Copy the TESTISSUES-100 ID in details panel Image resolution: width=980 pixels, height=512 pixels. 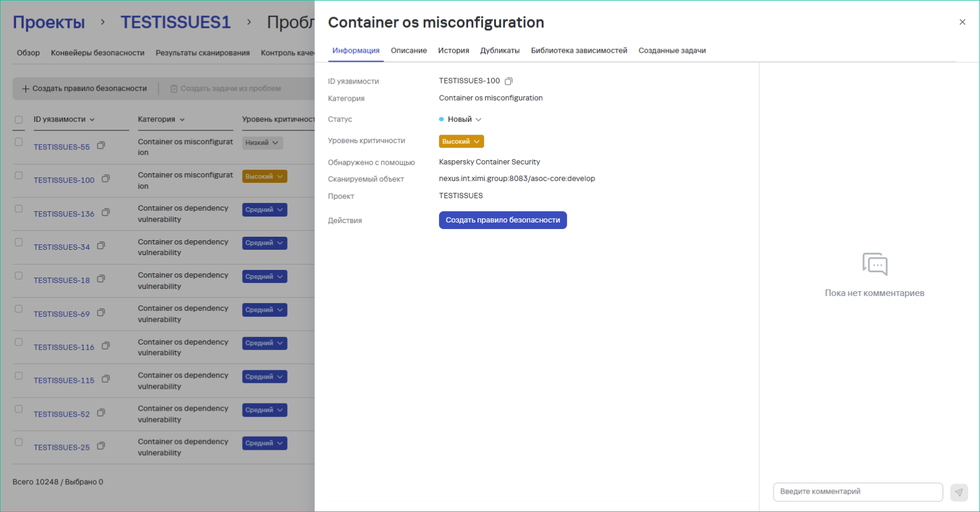tap(508, 81)
